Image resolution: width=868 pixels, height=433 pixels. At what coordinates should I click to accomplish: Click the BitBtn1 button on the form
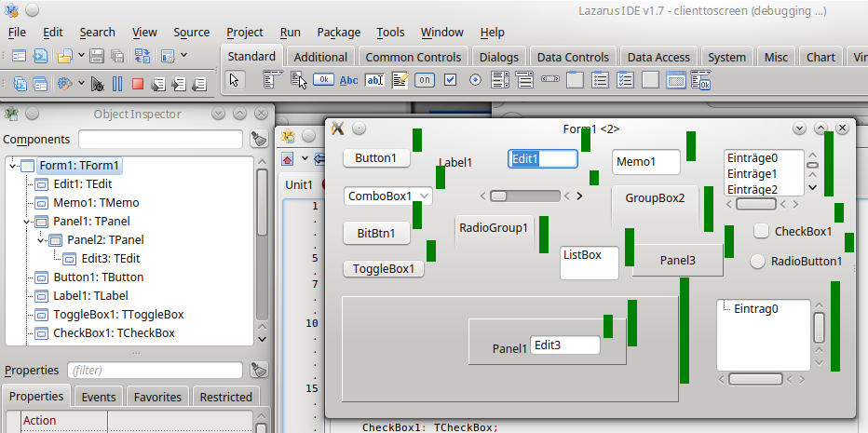coord(376,233)
